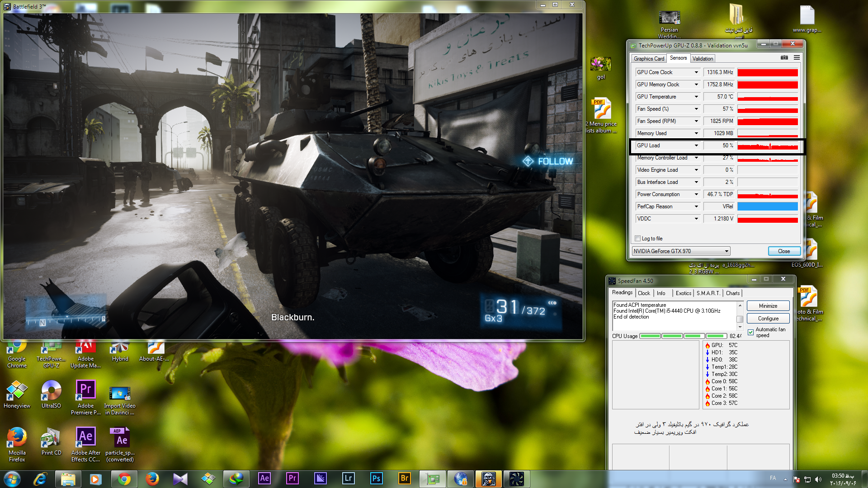Click the GPU-Z screenshot camera icon

[x=784, y=58]
